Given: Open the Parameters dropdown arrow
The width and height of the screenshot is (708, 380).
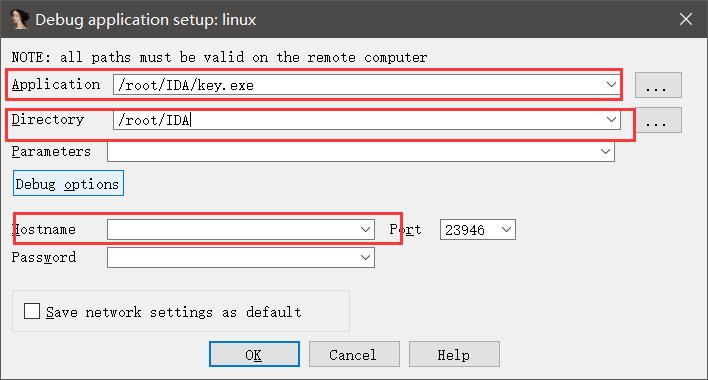Looking at the screenshot, I should pos(606,152).
